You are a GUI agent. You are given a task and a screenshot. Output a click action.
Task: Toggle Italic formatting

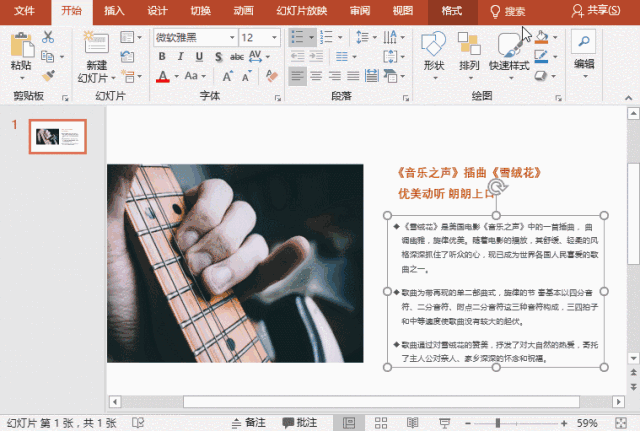[179, 57]
